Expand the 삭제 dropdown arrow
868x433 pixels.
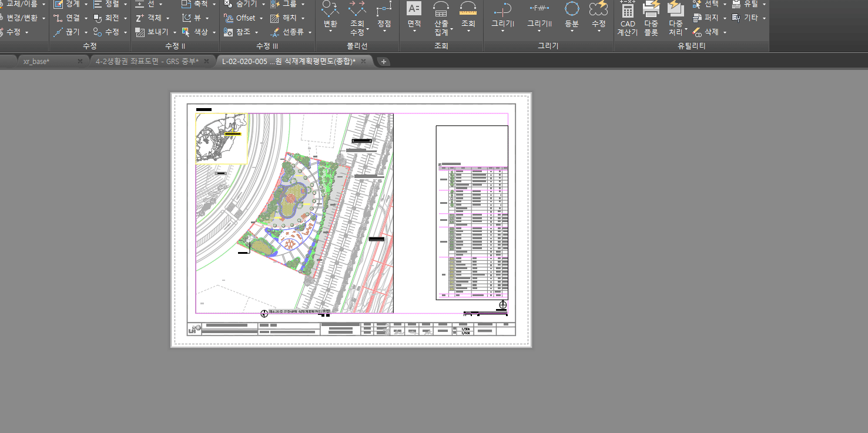(x=725, y=32)
